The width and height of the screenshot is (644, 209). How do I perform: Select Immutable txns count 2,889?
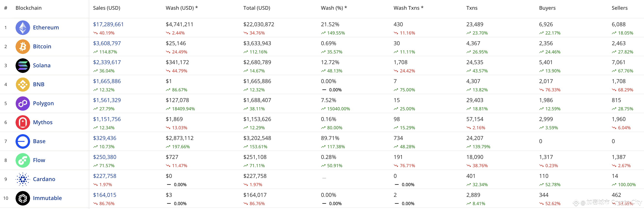(x=473, y=195)
